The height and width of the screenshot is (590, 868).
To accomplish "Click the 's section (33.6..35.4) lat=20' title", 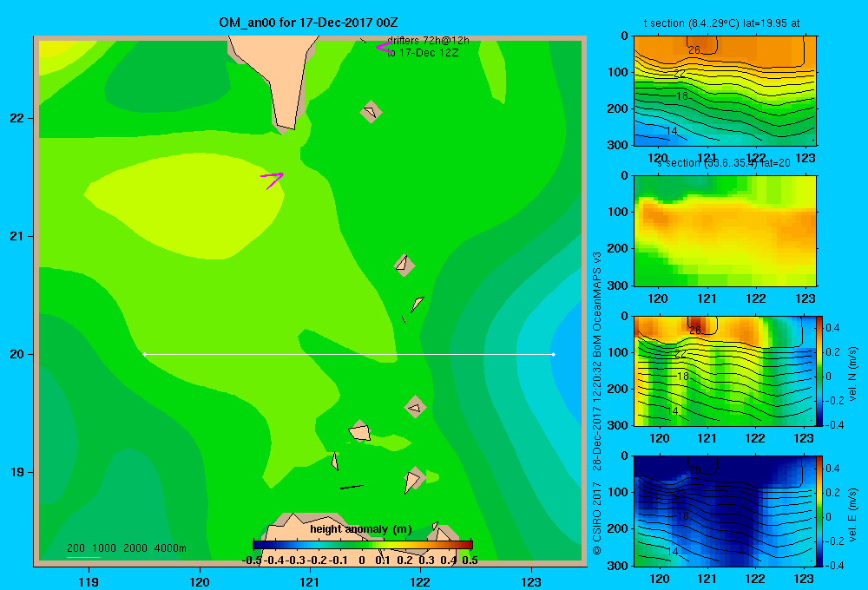I will coord(724,163).
